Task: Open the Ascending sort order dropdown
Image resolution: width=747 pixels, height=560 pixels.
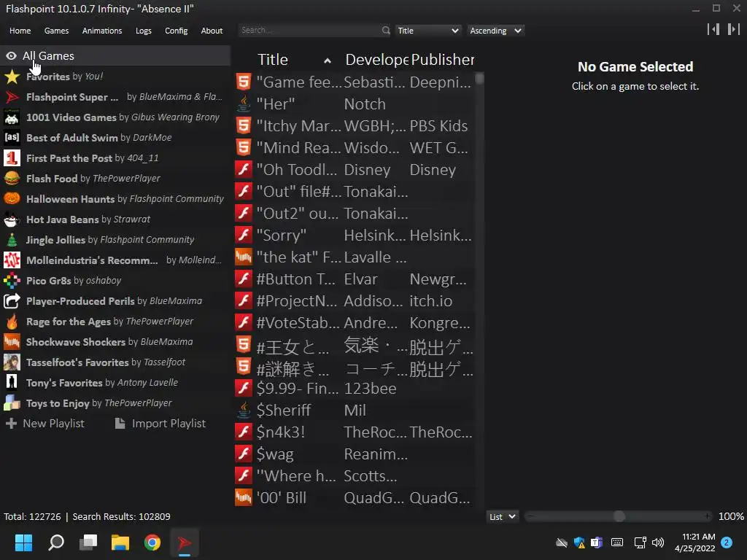Action: pos(495,31)
